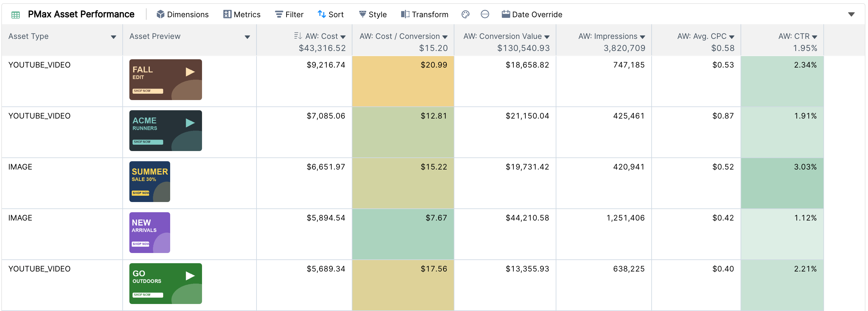Image resolution: width=868 pixels, height=311 pixels.
Task: Open the Transform menu
Action: (x=424, y=14)
